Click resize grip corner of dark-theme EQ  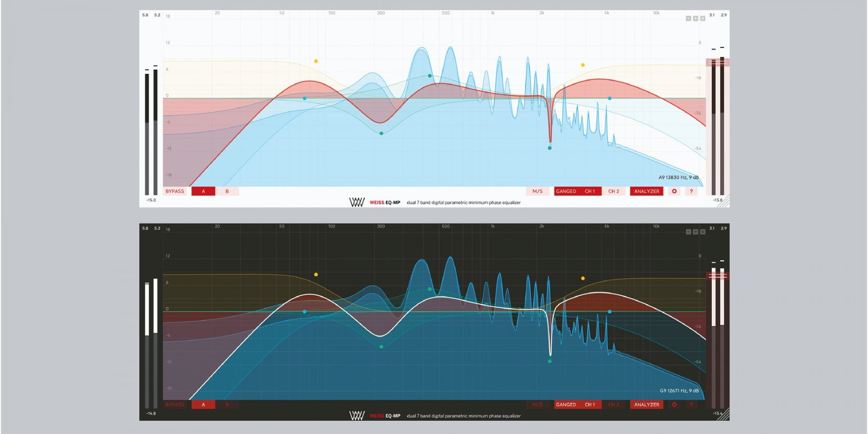pyautogui.click(x=724, y=415)
